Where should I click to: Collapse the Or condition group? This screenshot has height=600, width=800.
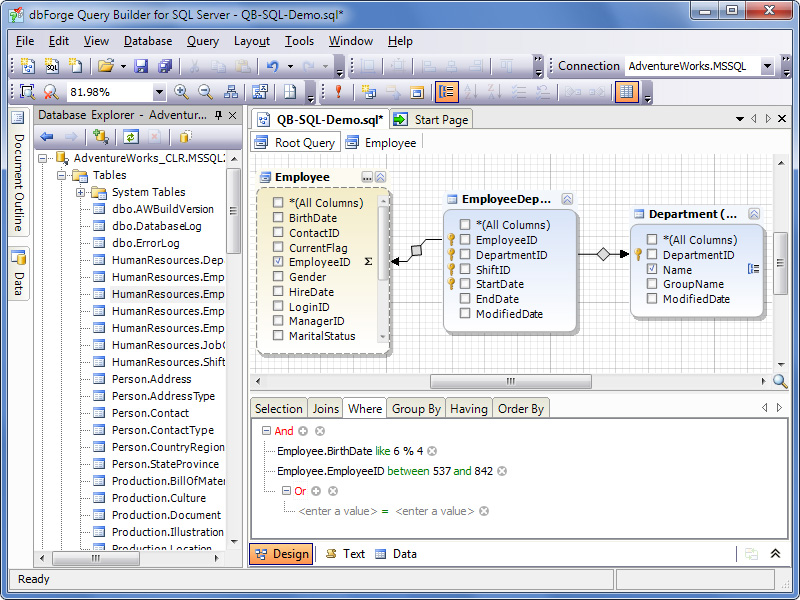(286, 491)
